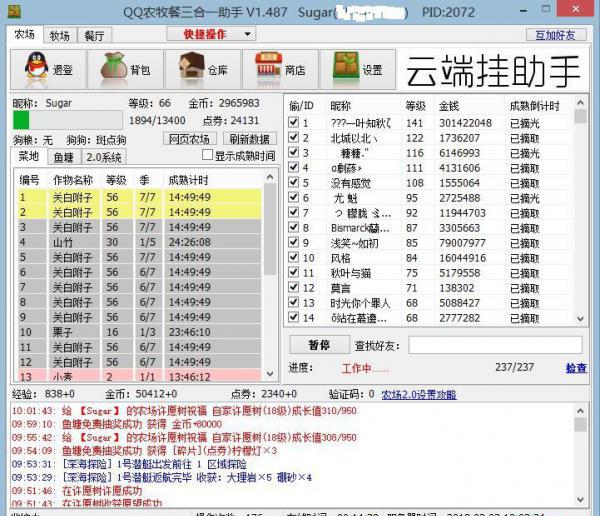Viewport: 600px width, 516px height.
Task: Click log panel scrollbar up arrow
Action: click(580, 411)
